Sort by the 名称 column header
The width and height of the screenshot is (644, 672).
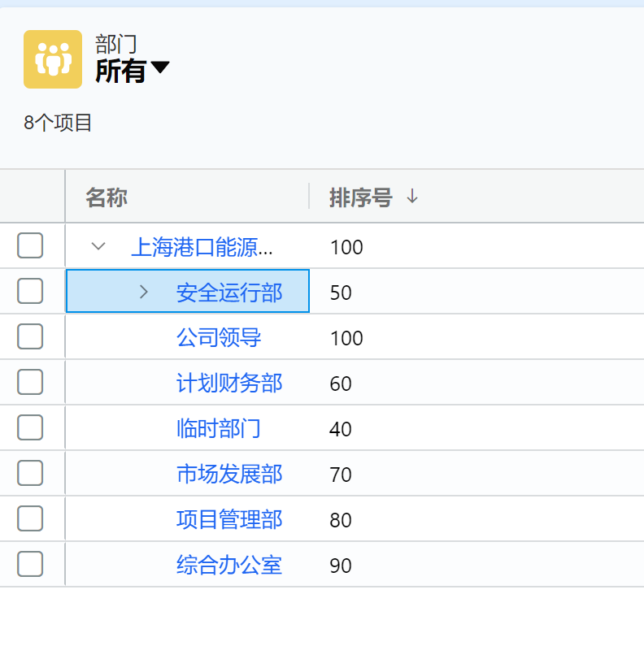click(107, 197)
